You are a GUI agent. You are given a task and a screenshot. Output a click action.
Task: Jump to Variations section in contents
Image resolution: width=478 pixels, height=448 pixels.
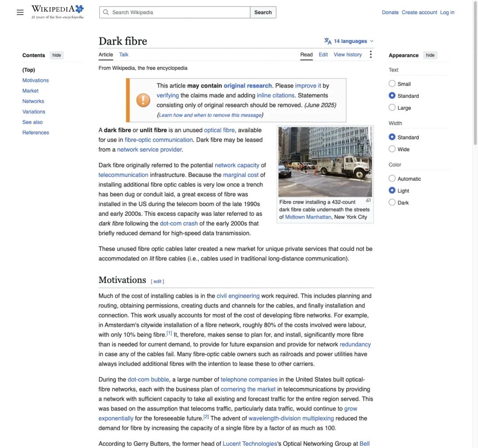coord(34,111)
